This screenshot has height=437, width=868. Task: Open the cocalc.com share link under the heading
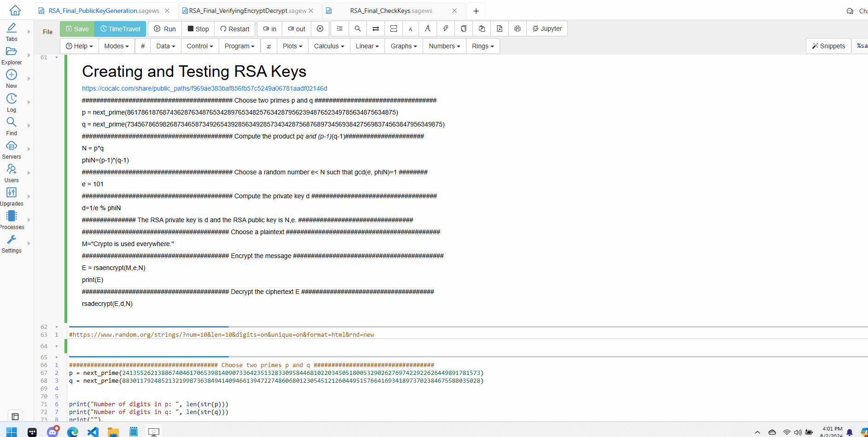204,88
